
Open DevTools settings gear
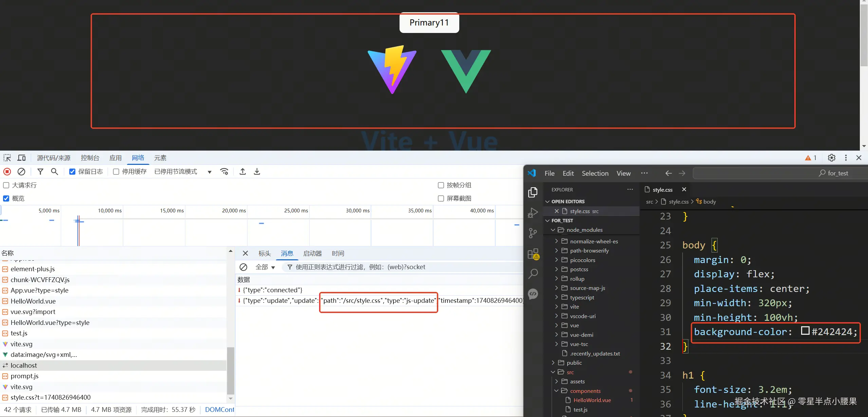(831, 158)
